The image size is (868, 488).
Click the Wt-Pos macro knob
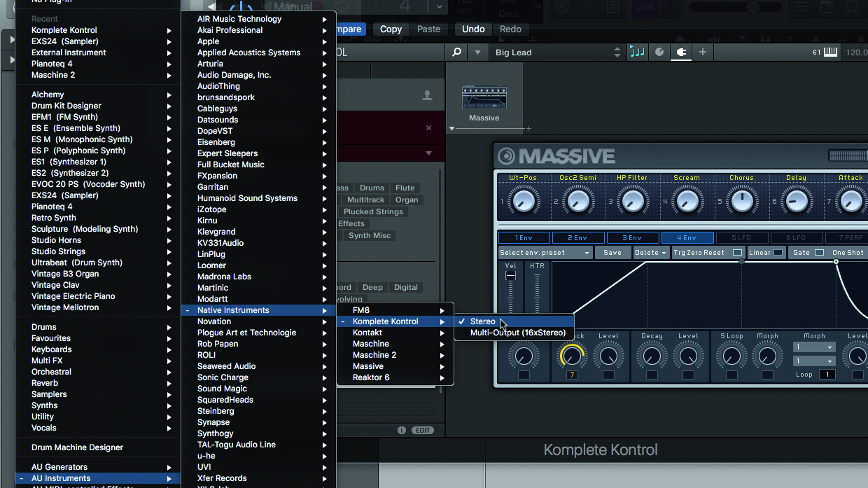pos(523,202)
